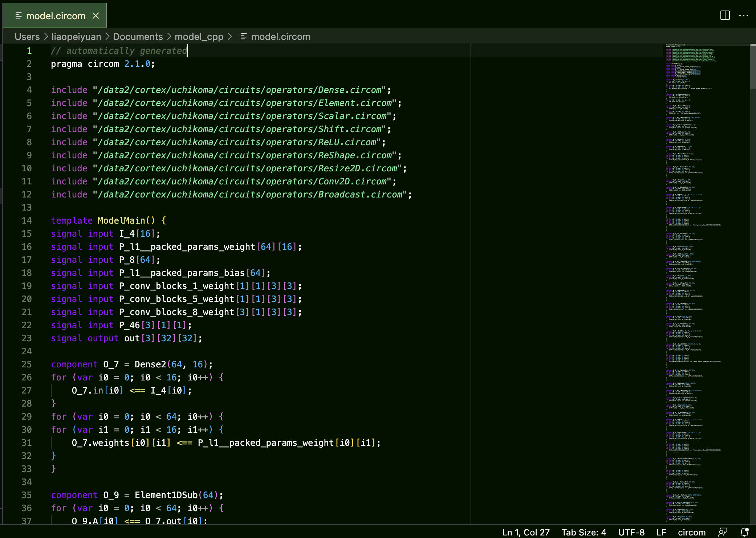
Task: Select model_cpp breadcrumb folder
Action: click(199, 37)
